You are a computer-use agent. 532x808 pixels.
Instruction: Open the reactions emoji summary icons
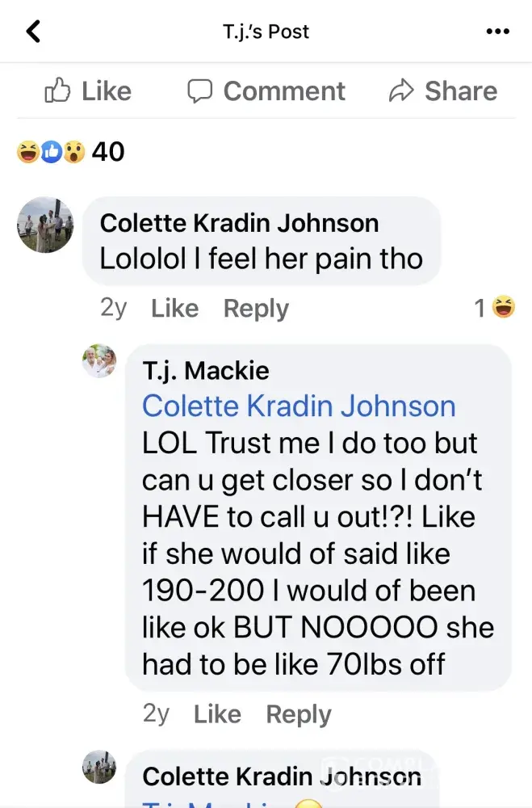[51, 152]
